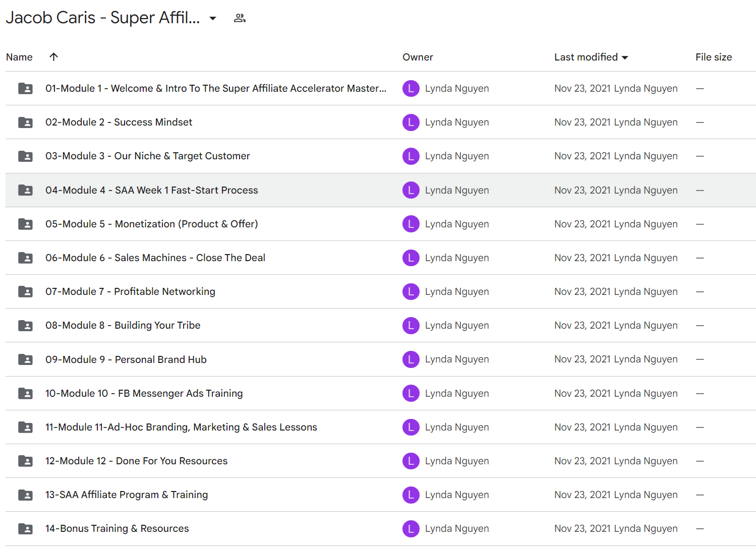
Task: Click the Owner column header
Action: coord(418,57)
